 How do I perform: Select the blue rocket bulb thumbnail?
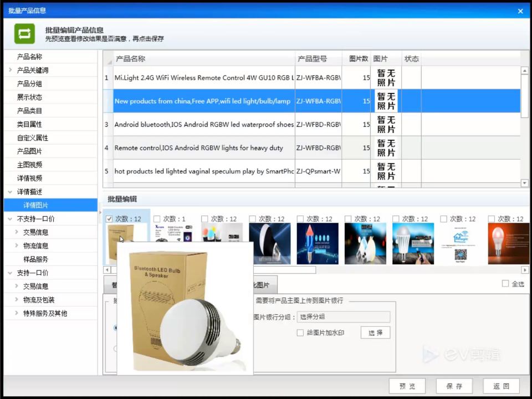[x=318, y=244]
